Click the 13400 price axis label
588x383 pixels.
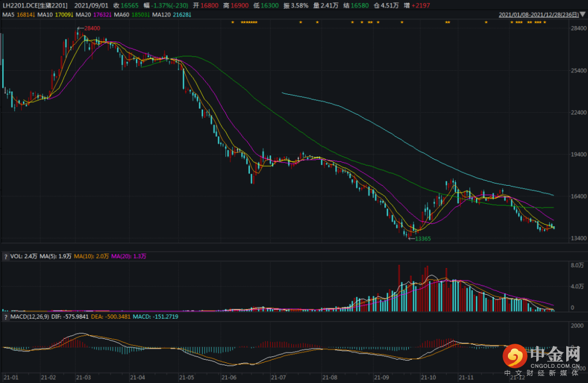pyautogui.click(x=578, y=238)
